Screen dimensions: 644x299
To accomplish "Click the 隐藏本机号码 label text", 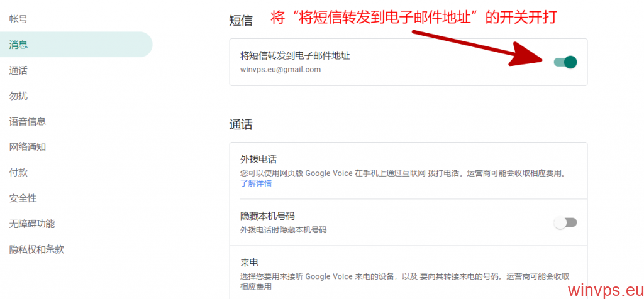I will coord(267,216).
